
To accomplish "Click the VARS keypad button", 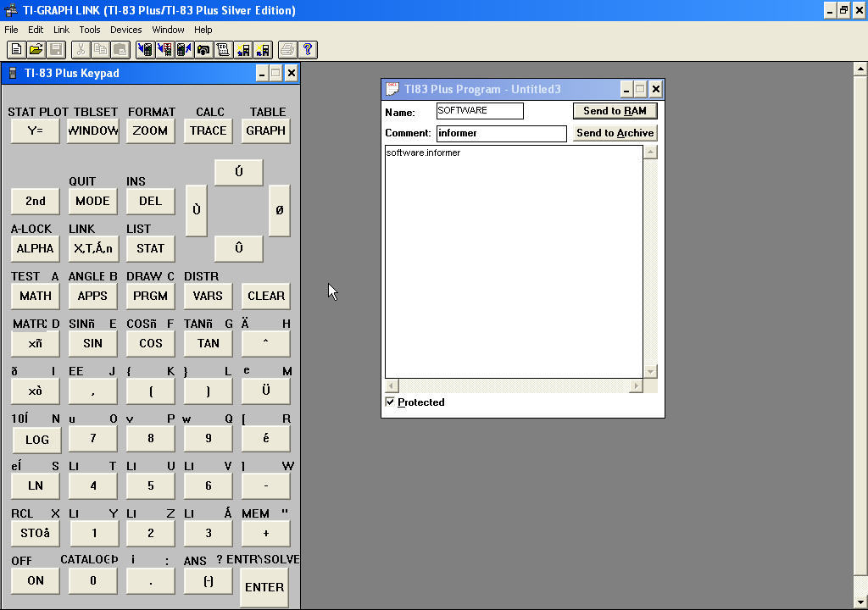I will coord(209,297).
